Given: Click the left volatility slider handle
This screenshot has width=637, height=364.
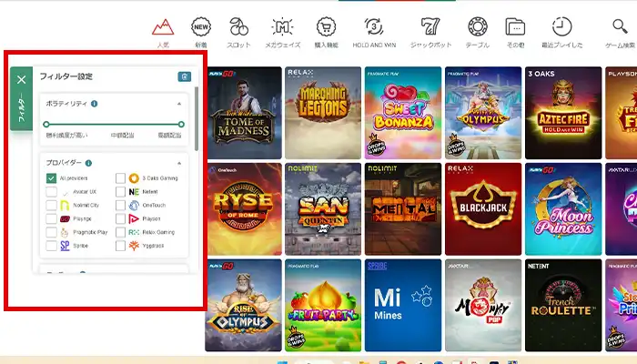Looking at the screenshot, I should (46, 125).
